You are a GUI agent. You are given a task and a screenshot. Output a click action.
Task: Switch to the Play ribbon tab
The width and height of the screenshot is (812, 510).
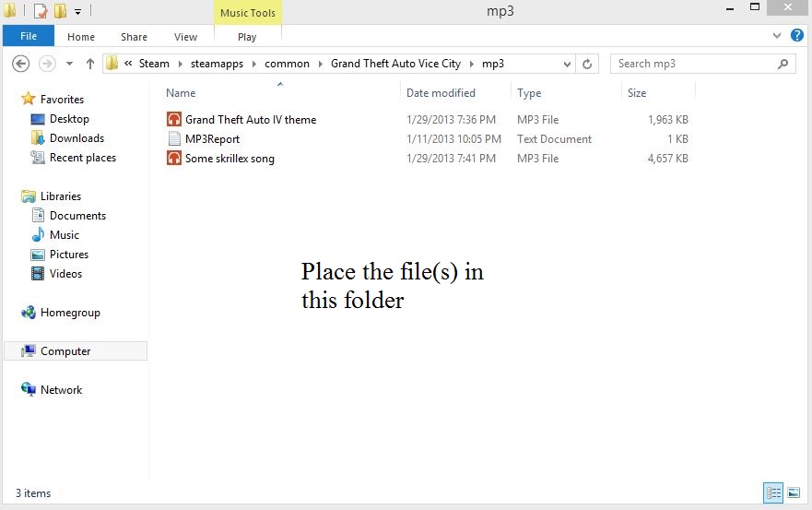point(247,37)
